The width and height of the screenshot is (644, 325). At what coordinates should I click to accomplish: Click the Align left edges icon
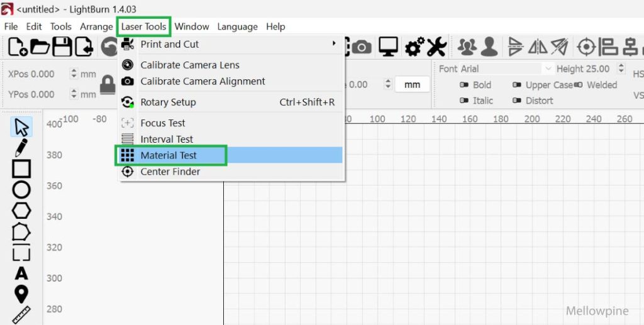608,47
